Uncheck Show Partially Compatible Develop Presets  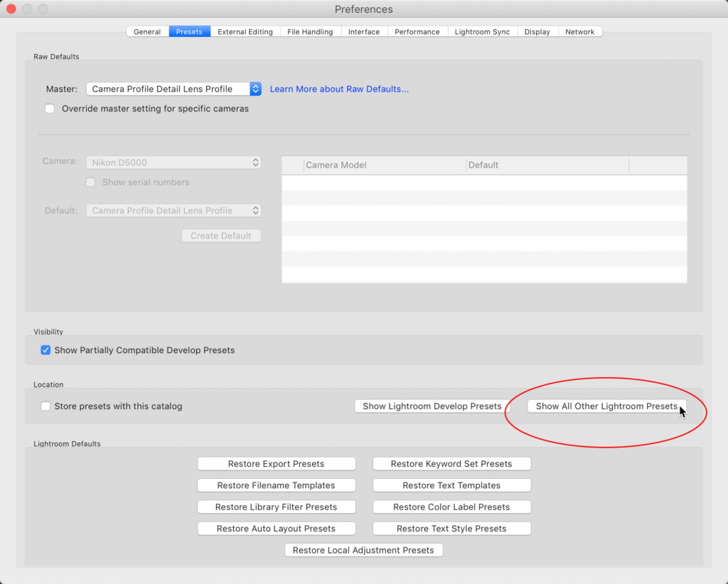[x=46, y=350]
